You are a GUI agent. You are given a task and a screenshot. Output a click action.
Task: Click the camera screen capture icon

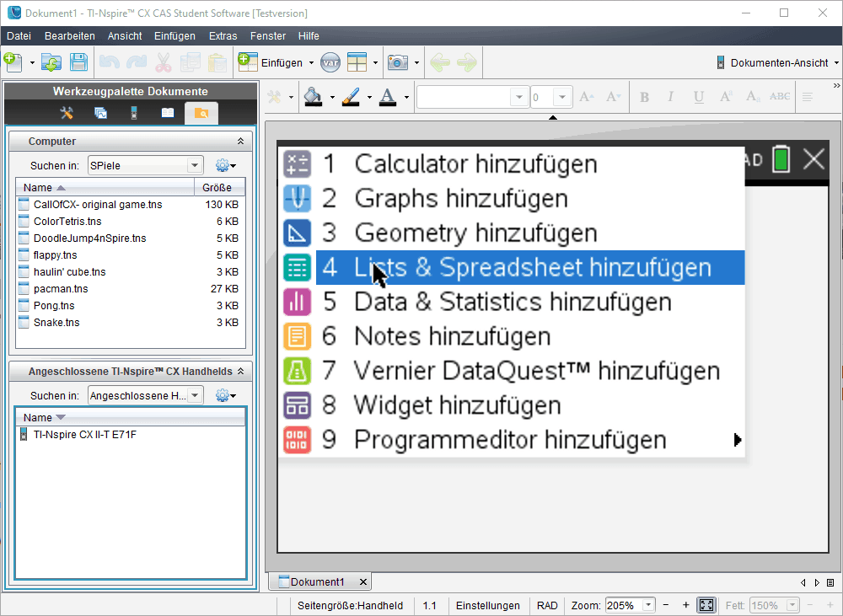[398, 62]
